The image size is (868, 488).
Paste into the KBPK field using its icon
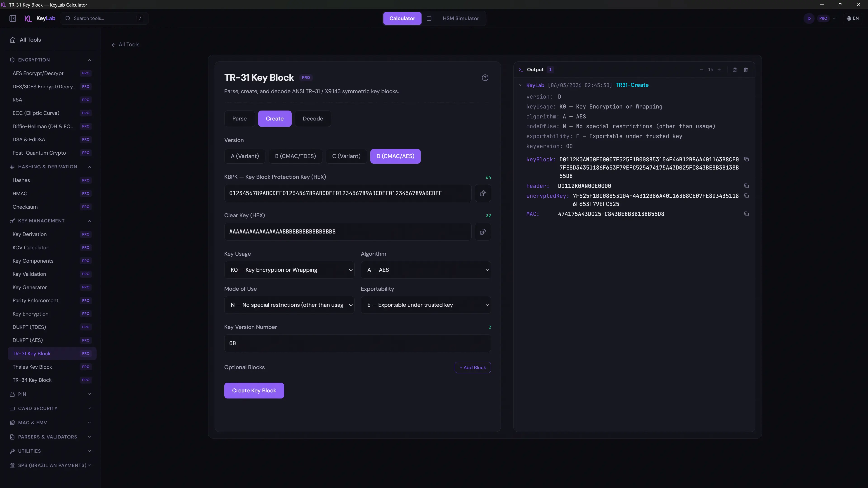[482, 193]
